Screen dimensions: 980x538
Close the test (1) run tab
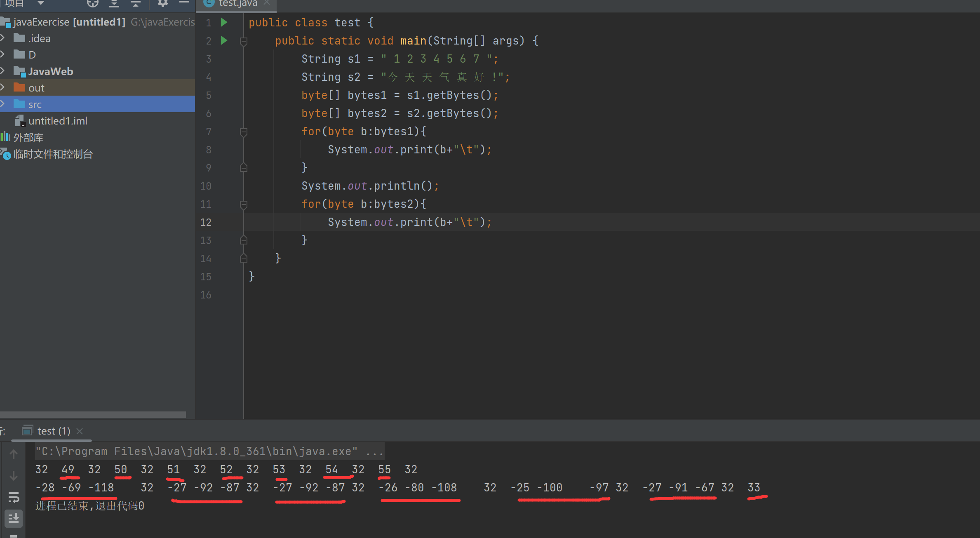click(x=80, y=431)
